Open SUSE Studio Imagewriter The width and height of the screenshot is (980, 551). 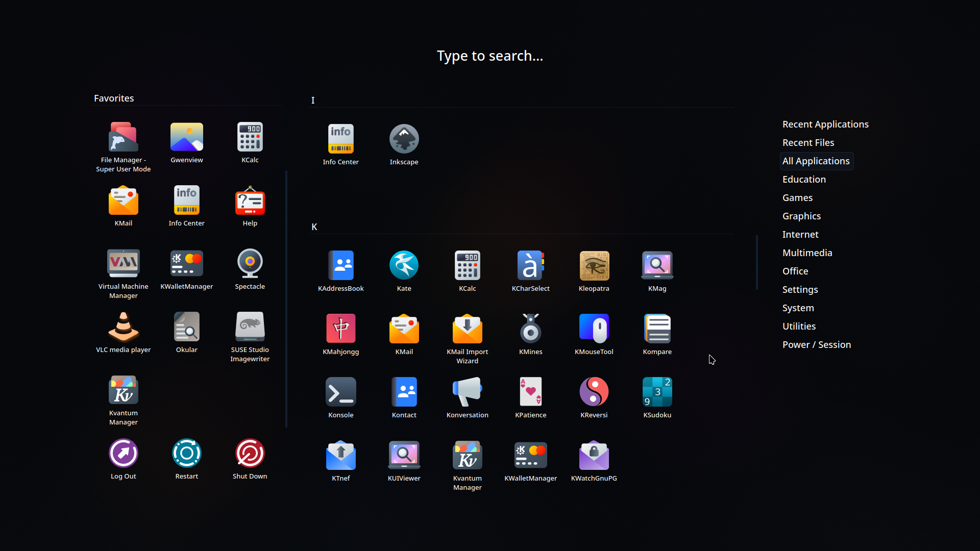point(250,337)
